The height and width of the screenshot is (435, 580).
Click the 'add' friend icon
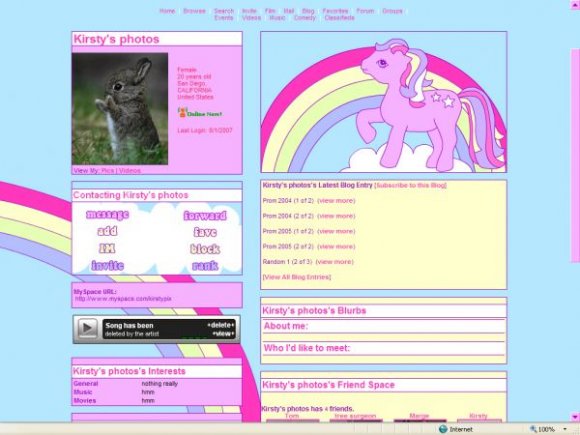pyautogui.click(x=107, y=231)
